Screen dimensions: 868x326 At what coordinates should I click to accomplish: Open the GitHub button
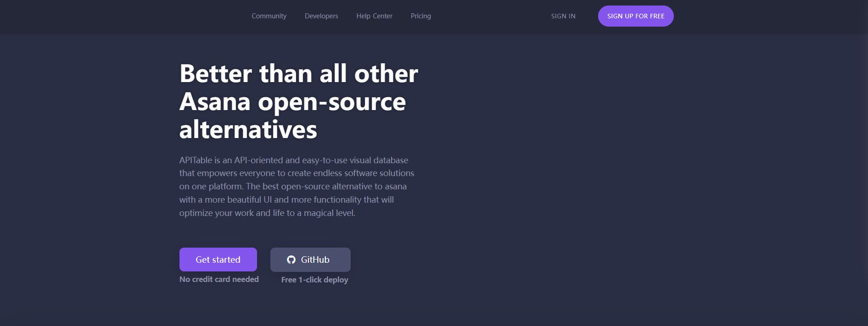click(310, 260)
